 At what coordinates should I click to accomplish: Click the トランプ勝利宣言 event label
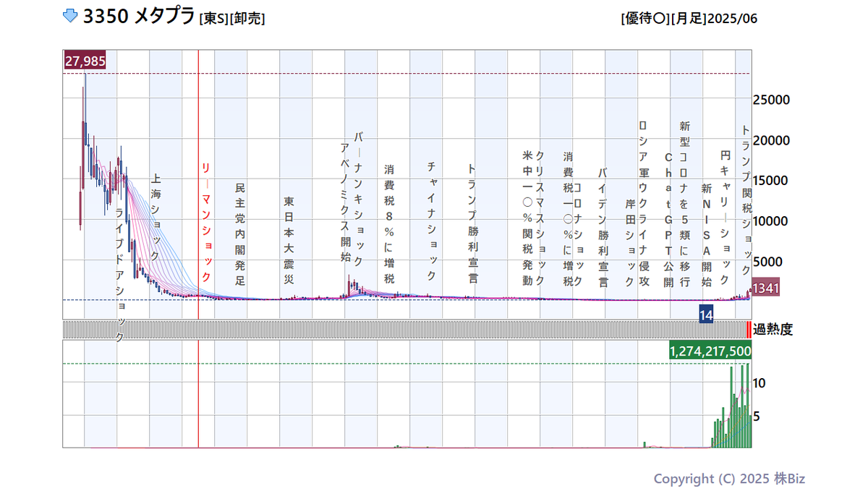472,223
